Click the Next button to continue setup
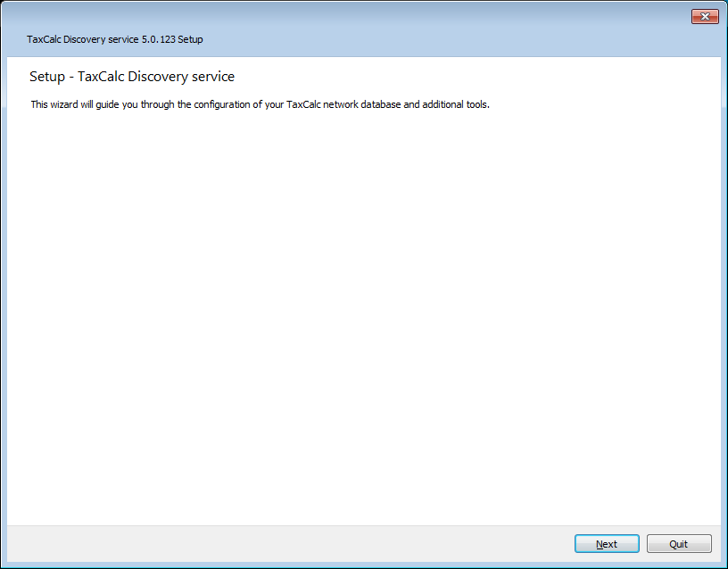Screen dimensions: 728x569 (x=607, y=544)
